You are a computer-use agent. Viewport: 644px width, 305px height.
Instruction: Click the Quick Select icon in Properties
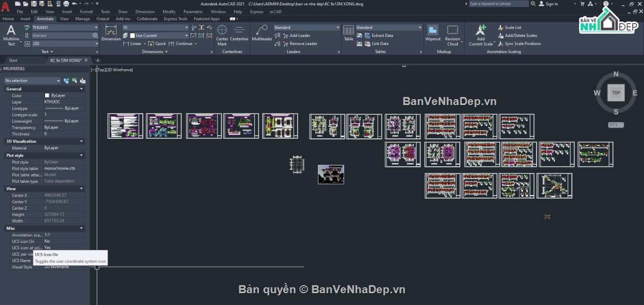point(83,80)
